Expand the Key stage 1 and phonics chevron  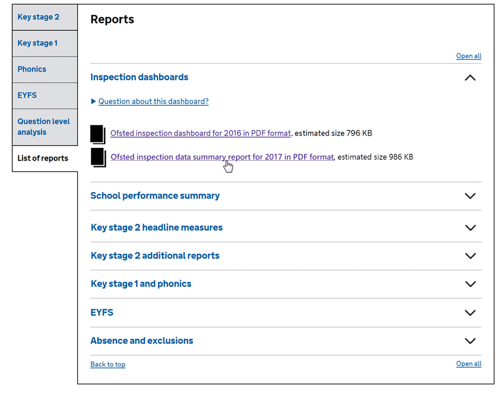[x=470, y=284]
